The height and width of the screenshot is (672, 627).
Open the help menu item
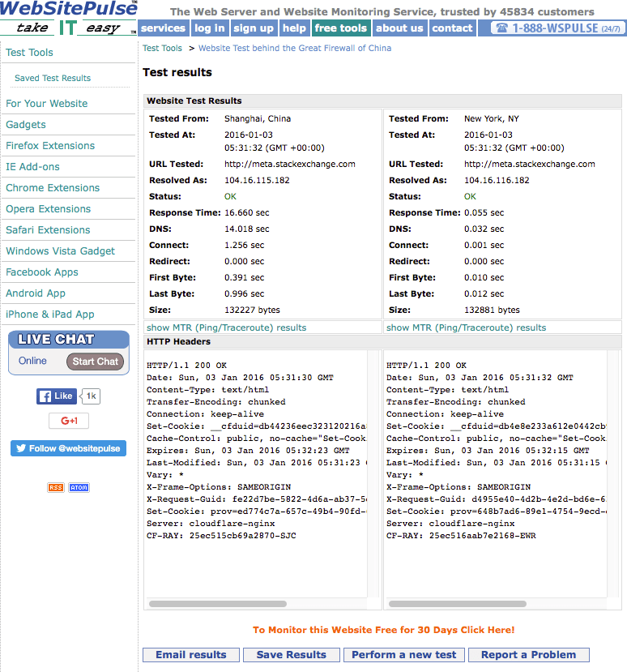[x=294, y=28]
